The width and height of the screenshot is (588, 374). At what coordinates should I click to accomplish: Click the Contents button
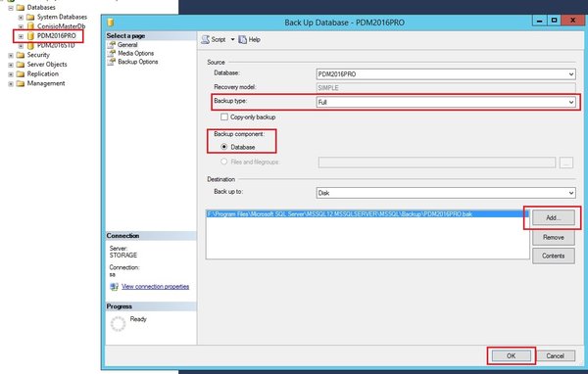[553, 256]
